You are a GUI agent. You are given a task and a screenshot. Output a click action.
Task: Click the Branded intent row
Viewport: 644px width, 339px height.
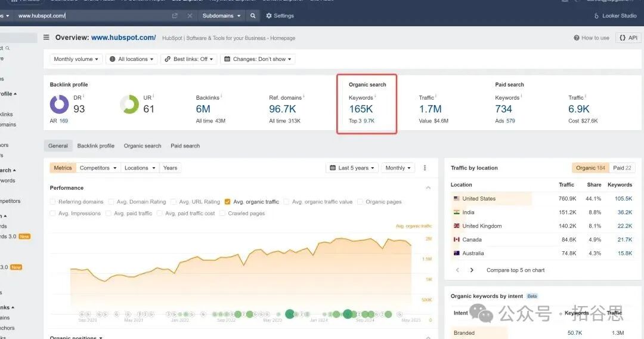coord(542,333)
